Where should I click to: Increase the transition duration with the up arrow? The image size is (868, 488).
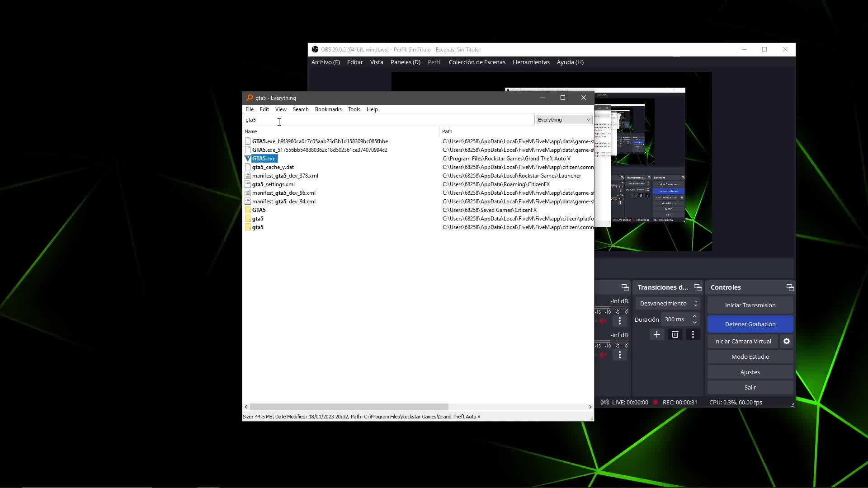tap(694, 316)
